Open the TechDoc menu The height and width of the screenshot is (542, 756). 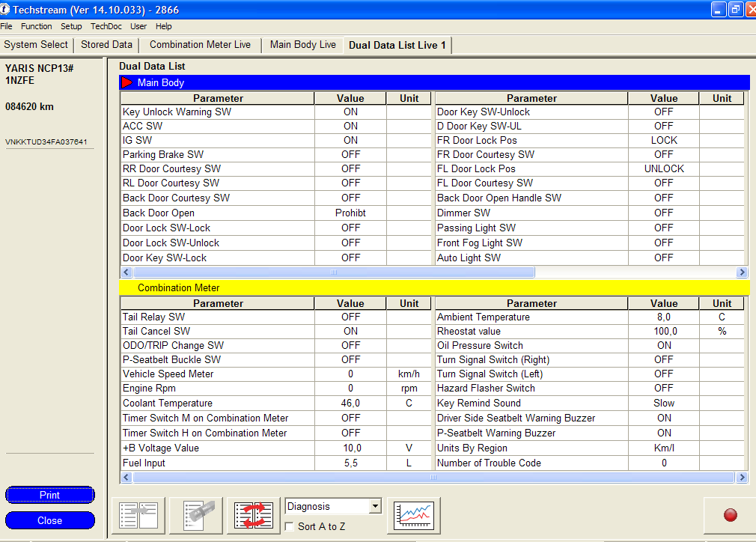106,26
